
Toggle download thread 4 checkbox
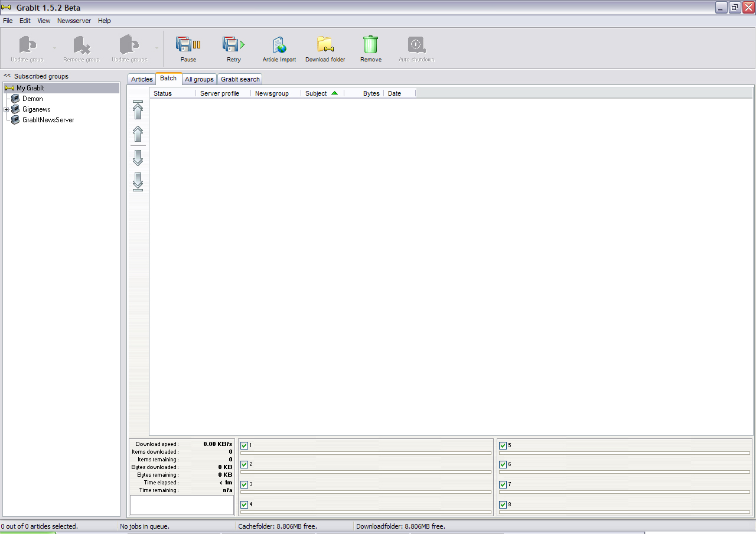point(245,505)
